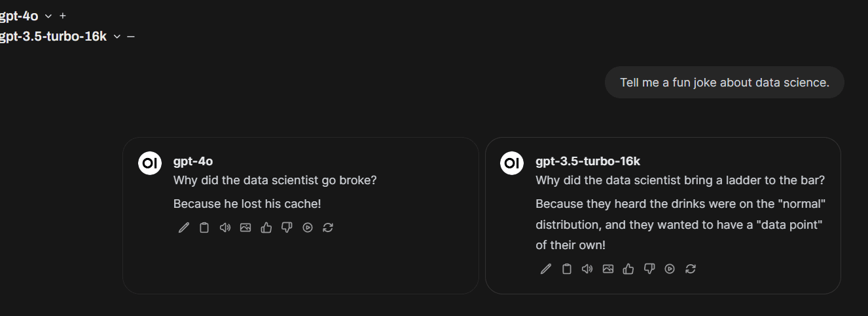868x316 pixels.
Task: Read aloud the gpt-4o response
Action: tap(225, 227)
